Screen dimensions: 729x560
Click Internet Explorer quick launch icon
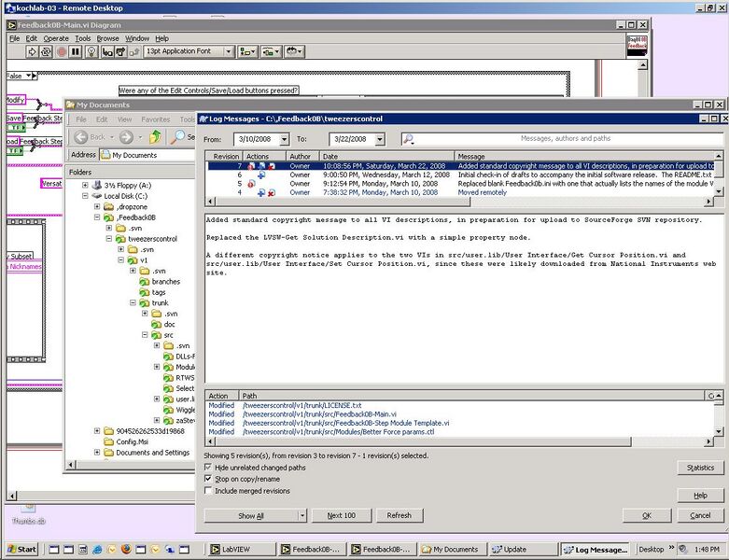(97, 550)
